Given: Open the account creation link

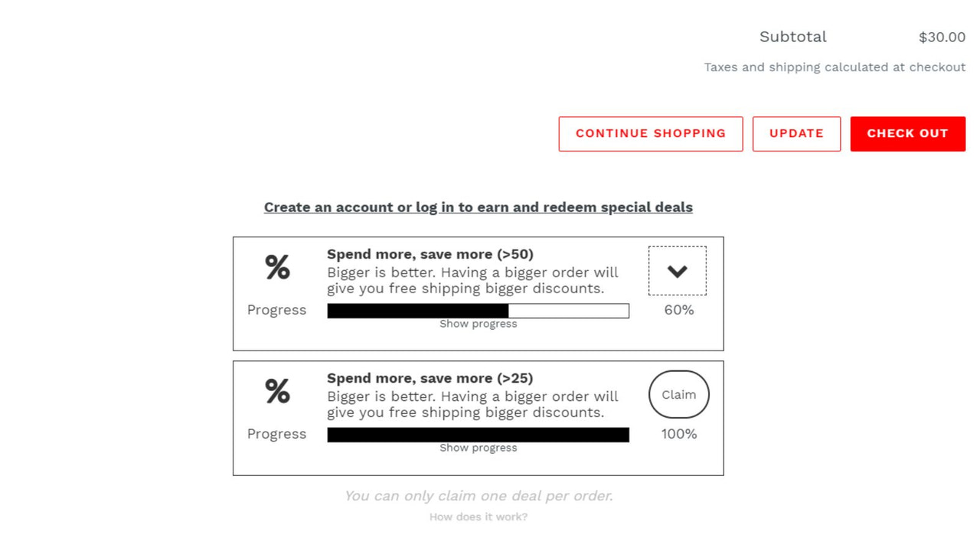Looking at the screenshot, I should (478, 207).
